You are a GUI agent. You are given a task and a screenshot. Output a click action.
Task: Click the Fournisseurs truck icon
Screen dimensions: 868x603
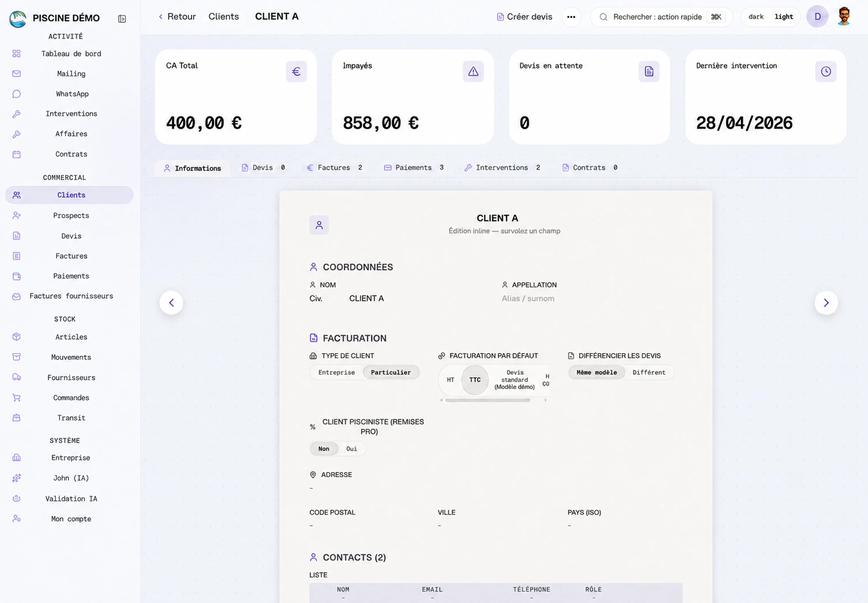(17, 377)
